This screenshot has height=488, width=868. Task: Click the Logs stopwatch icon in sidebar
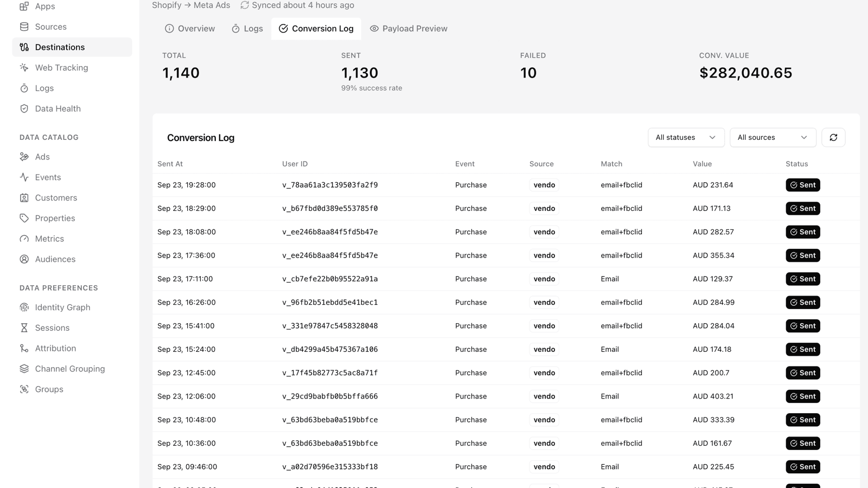tap(24, 88)
